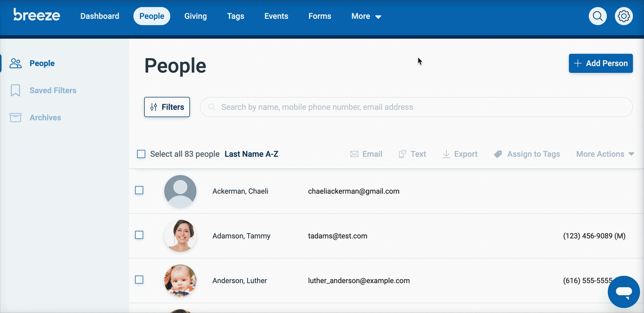Open the Events tab
This screenshot has width=644, height=313.
276,16
